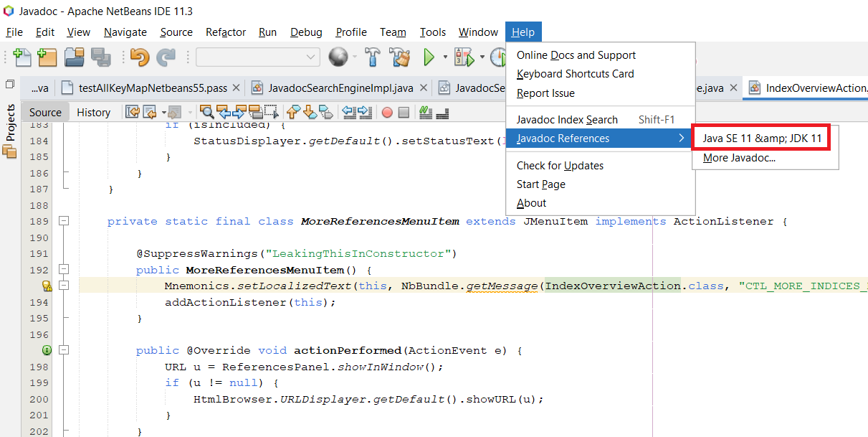Open the File menu
This screenshot has width=868, height=437.
coord(14,32)
